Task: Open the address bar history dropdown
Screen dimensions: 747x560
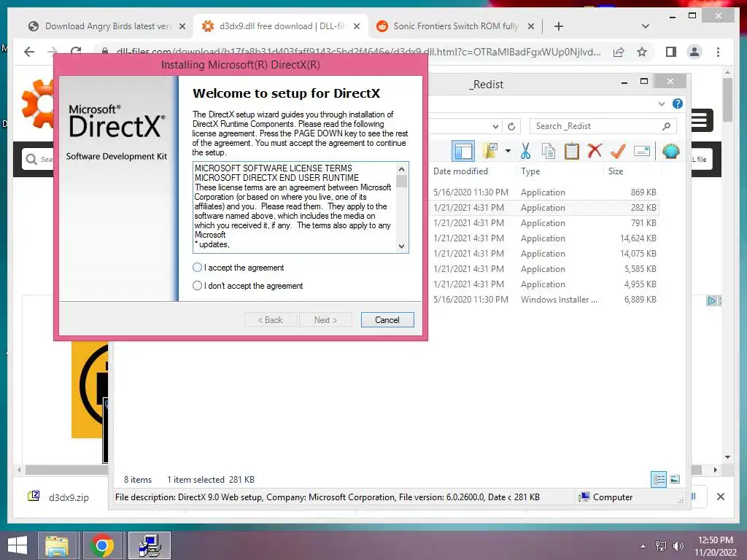Action: click(x=495, y=126)
